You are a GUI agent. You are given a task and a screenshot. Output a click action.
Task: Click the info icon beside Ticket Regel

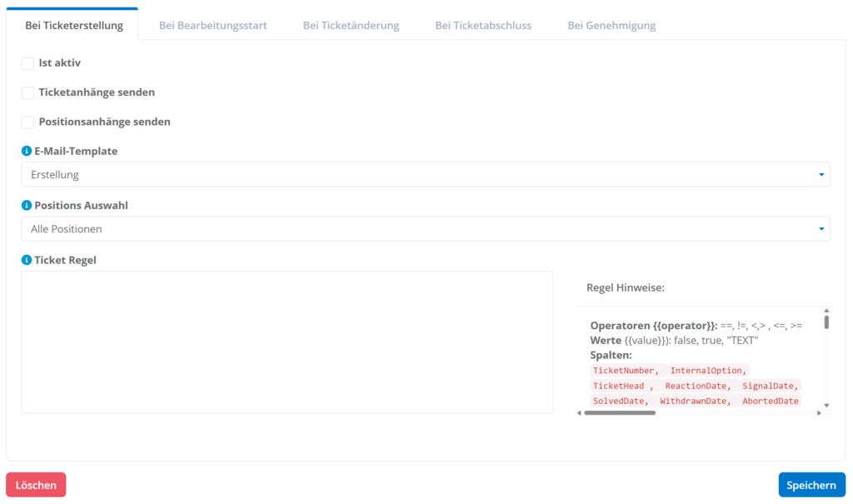point(27,260)
